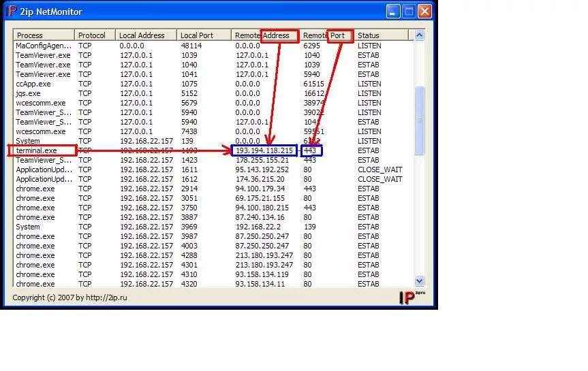Click local port 1612

(x=189, y=179)
